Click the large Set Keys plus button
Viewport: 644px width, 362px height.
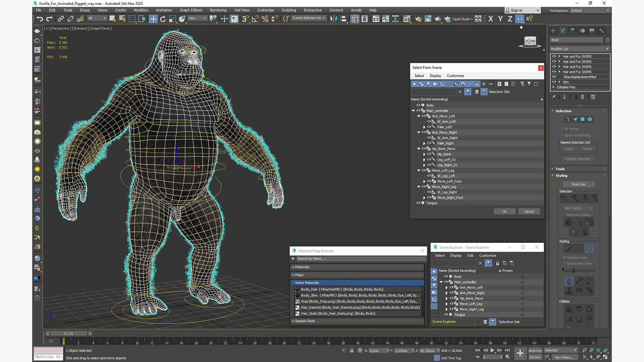(x=520, y=353)
